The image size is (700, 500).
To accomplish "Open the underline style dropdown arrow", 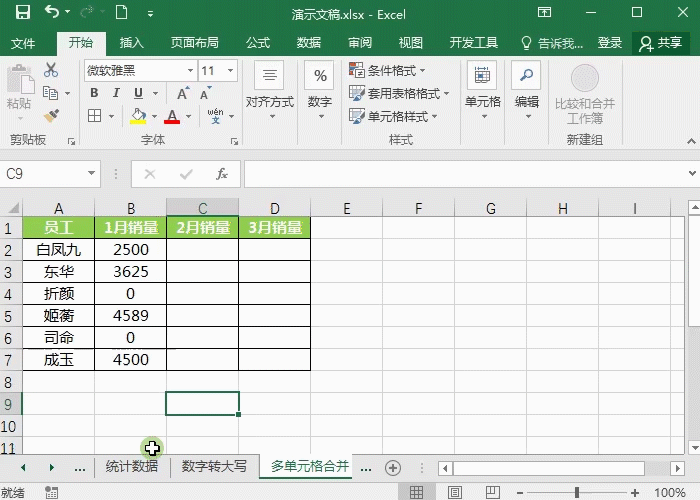I will point(156,93).
